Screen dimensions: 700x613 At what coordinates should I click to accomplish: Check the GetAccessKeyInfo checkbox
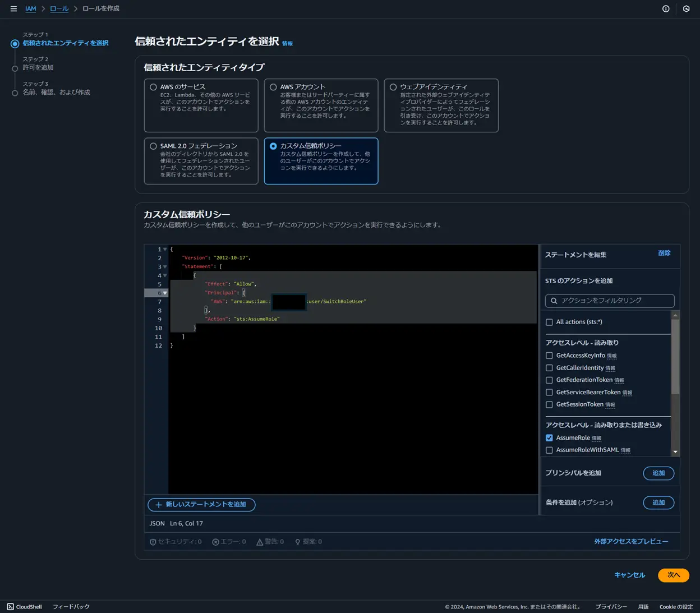coord(549,356)
